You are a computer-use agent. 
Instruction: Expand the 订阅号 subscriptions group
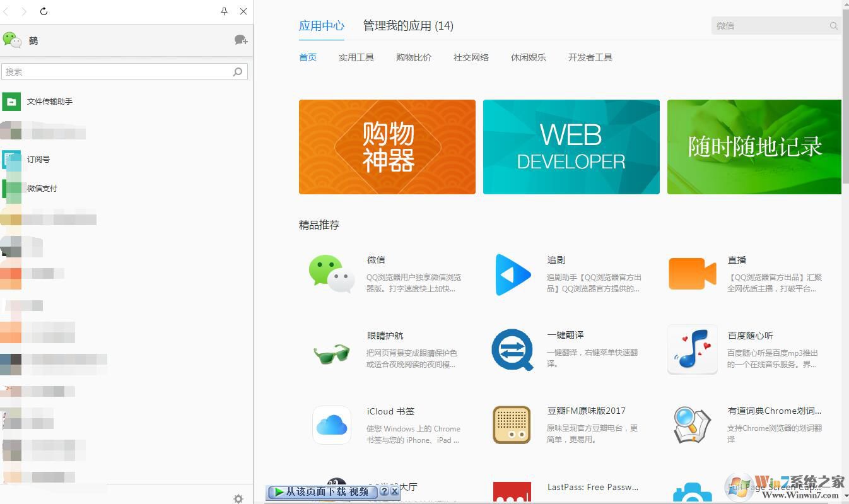point(39,159)
